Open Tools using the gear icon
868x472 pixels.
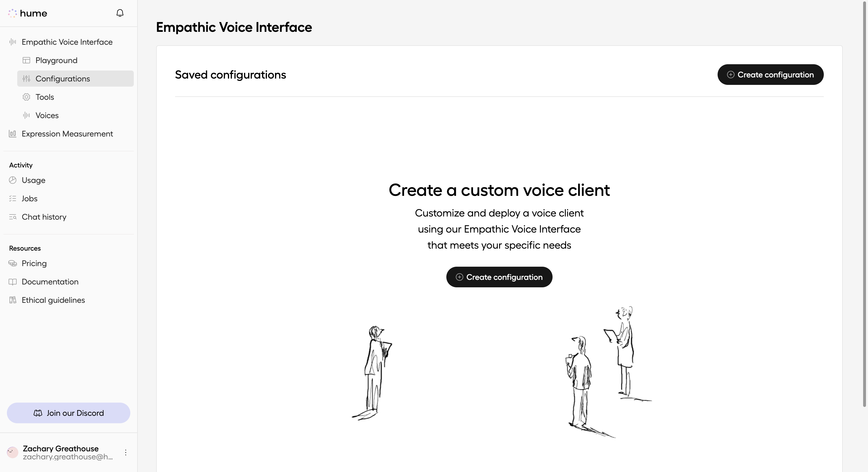pyautogui.click(x=27, y=97)
